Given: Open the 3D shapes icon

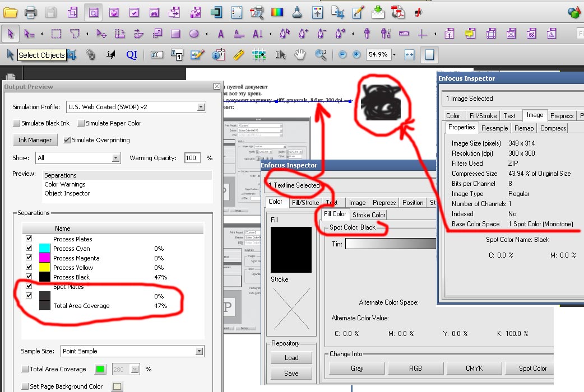Looking at the screenshot, I should click(575, 13).
